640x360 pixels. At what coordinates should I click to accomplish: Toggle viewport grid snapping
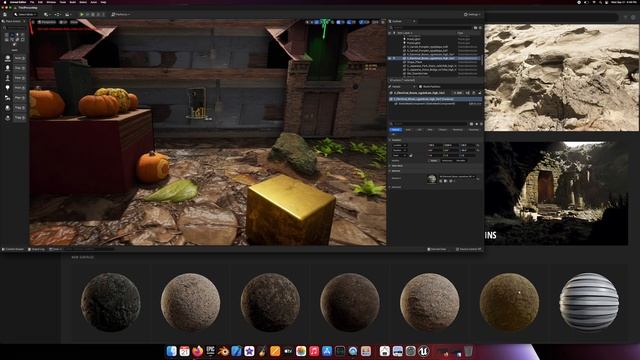coord(338,22)
